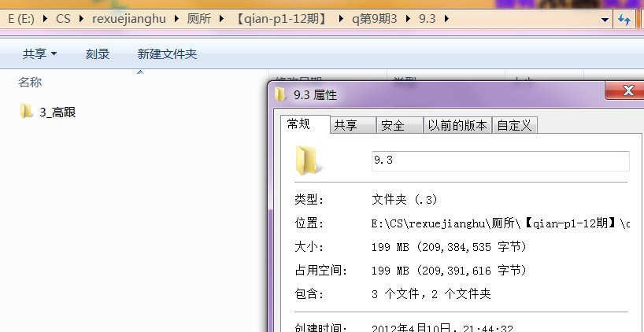Select the 常规 tab
Screen dimensions: 644x332
click(x=299, y=124)
